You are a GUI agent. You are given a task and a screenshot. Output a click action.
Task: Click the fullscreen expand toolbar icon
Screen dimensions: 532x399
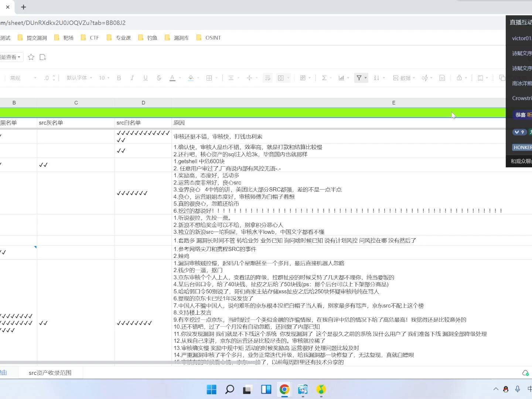click(x=442, y=78)
